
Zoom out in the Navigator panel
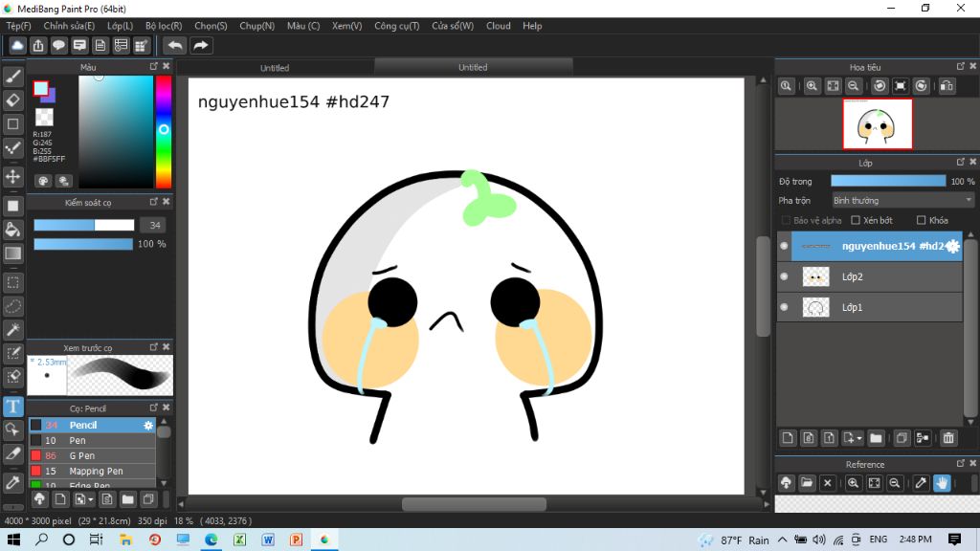click(x=853, y=86)
